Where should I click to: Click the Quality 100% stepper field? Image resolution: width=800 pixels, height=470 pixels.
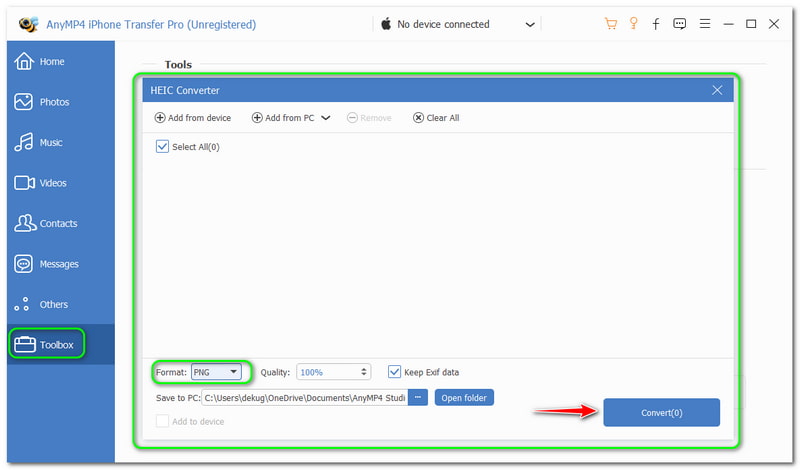tap(333, 372)
